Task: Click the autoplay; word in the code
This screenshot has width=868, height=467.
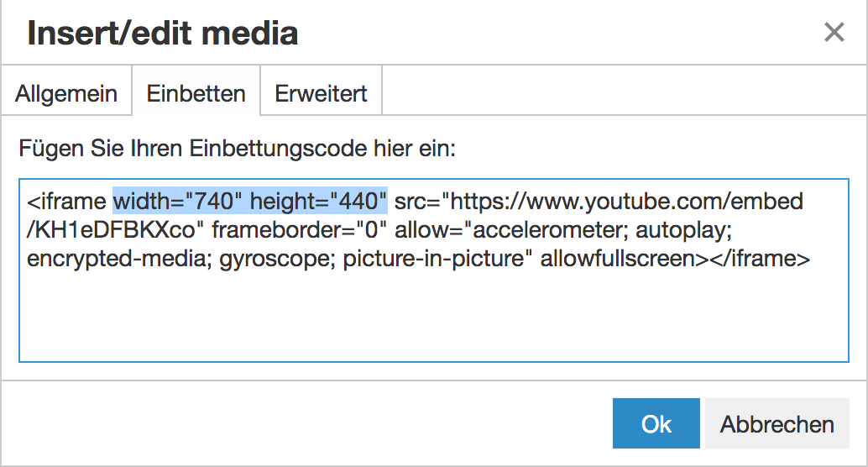Action: tap(683, 230)
